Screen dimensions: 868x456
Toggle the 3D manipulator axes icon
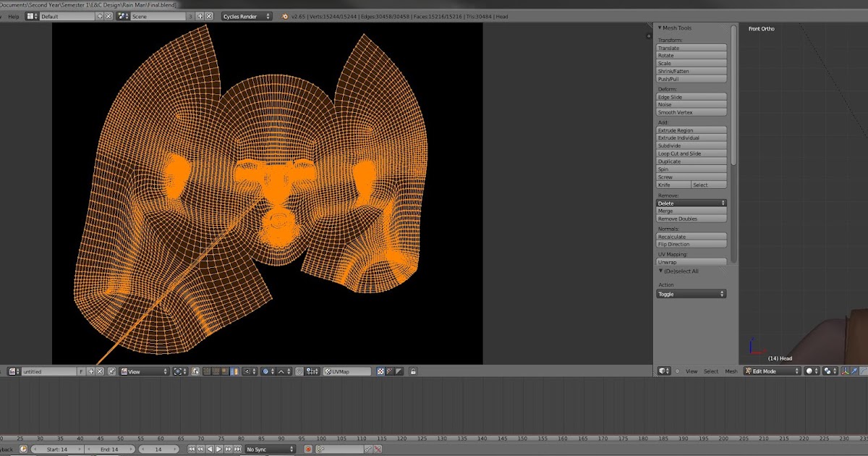click(x=844, y=371)
